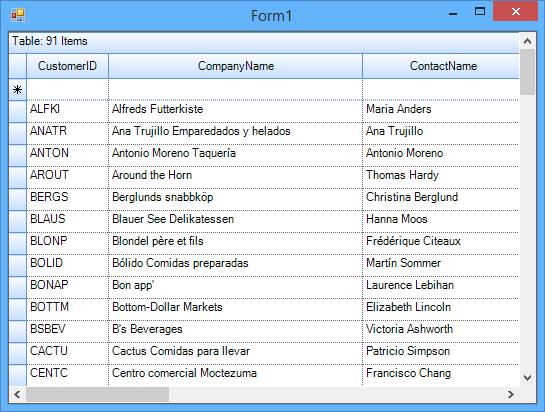
Task: Sort by the CompanyName column header
Action: tap(236, 66)
